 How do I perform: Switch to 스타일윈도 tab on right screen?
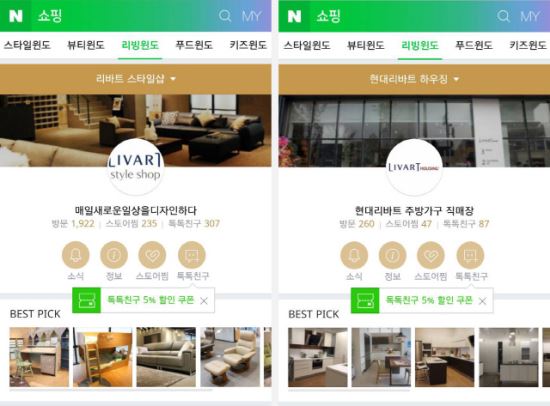307,45
